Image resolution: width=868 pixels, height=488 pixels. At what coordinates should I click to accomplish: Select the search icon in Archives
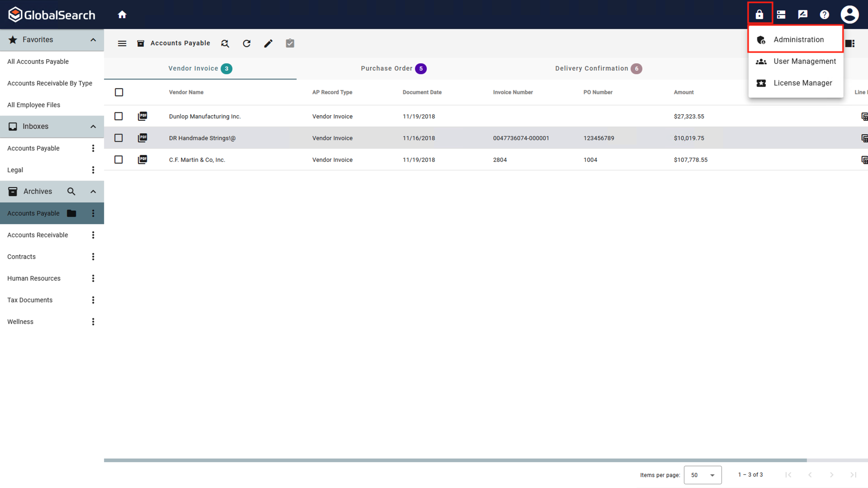71,191
